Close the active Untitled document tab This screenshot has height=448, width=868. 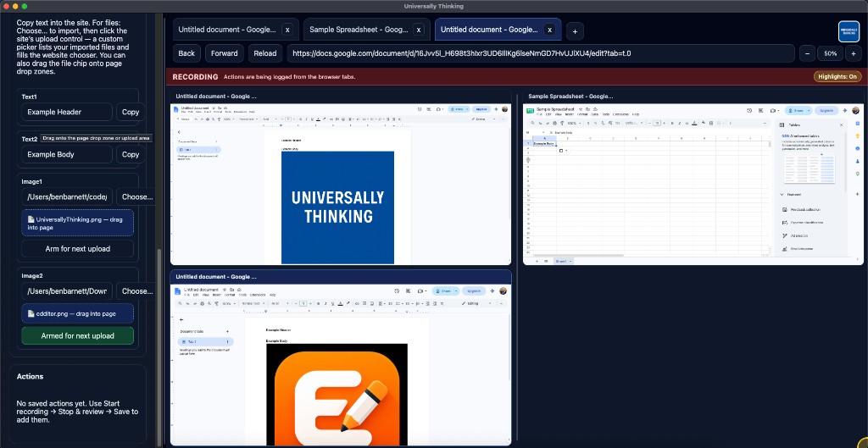click(549, 30)
